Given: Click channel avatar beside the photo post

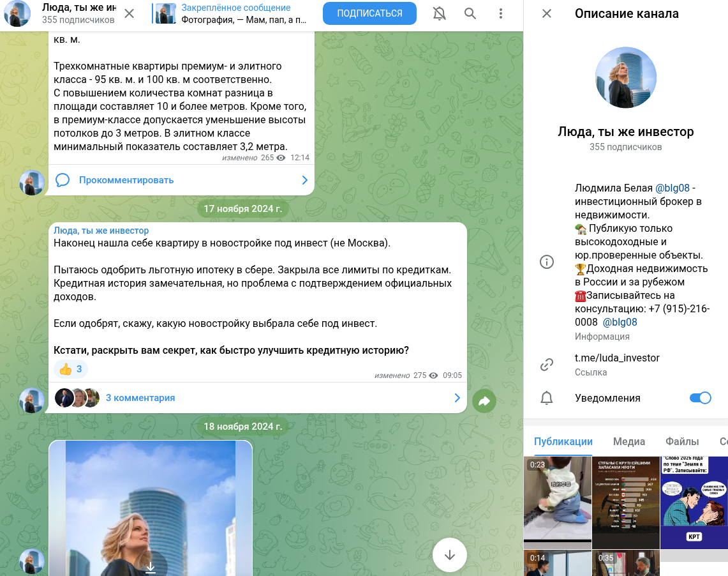Looking at the screenshot, I should click(x=32, y=561).
